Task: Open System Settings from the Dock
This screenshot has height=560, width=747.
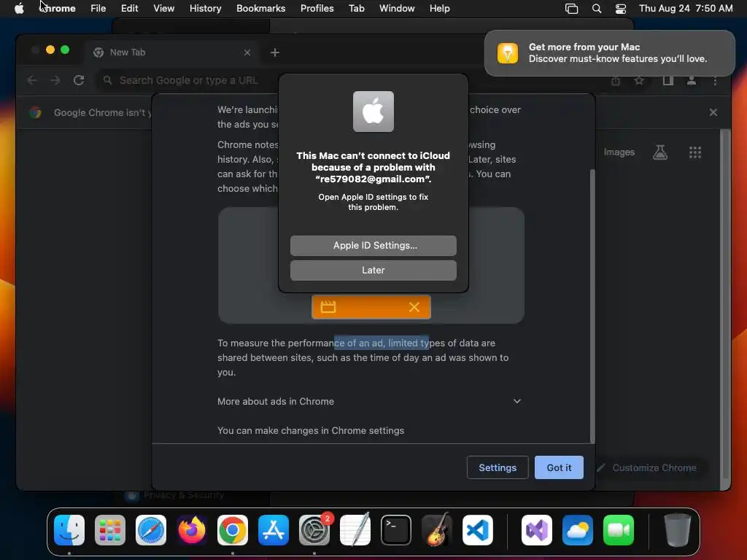Action: coord(314,530)
